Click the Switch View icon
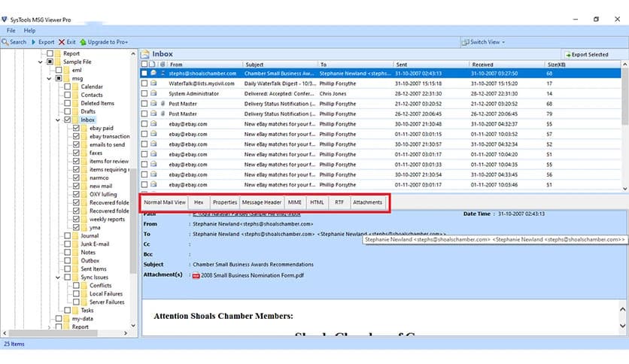The image size is (629, 364). 465,41
